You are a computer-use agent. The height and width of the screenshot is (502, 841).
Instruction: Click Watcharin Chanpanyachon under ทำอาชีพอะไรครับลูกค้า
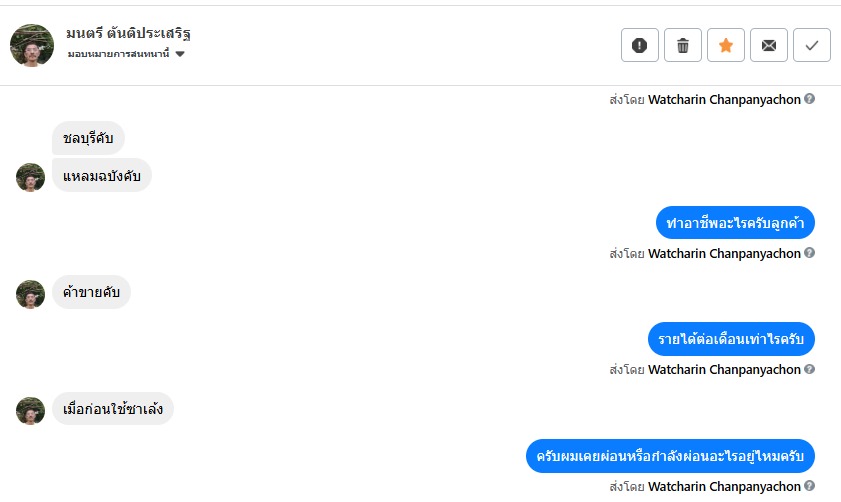(724, 253)
